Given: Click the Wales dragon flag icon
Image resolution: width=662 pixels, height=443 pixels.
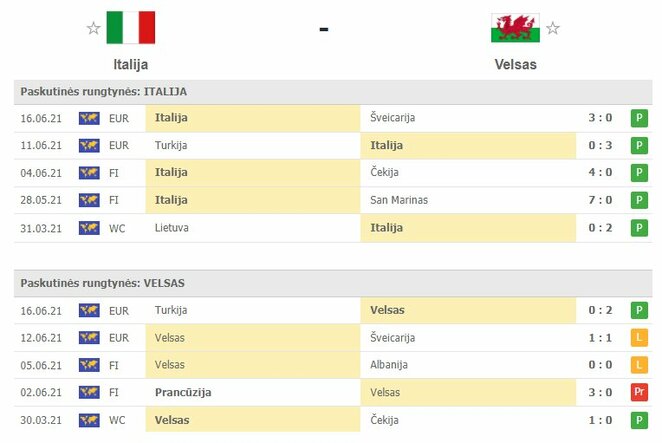Looking at the screenshot, I should click(x=515, y=28).
